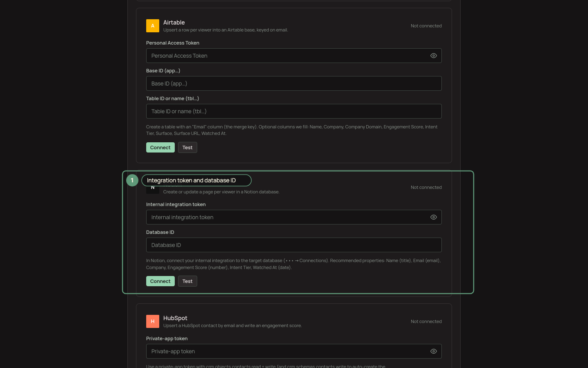This screenshot has width=588, height=368.
Task: Click into the Table ID or name field
Action: point(294,111)
